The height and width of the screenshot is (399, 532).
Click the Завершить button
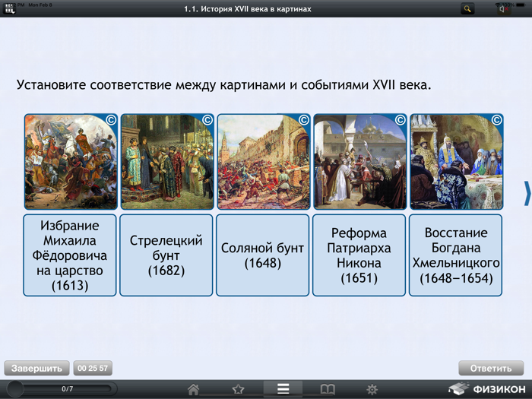point(36,368)
